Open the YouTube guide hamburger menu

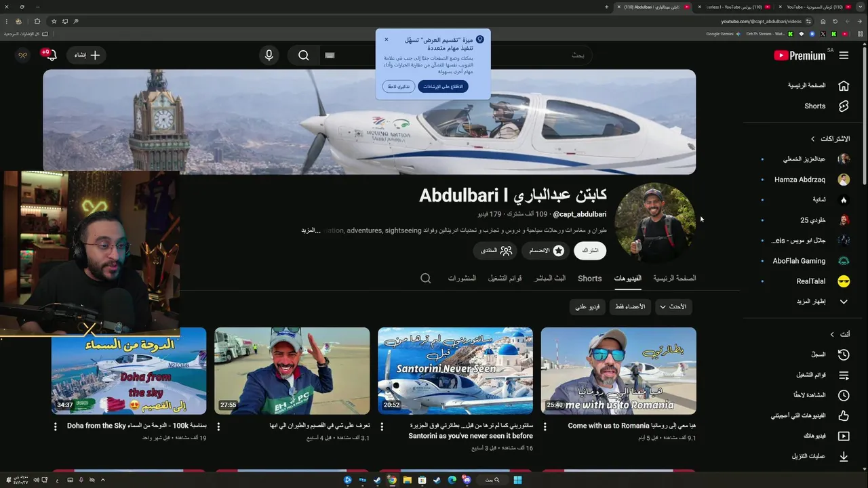pos(844,56)
